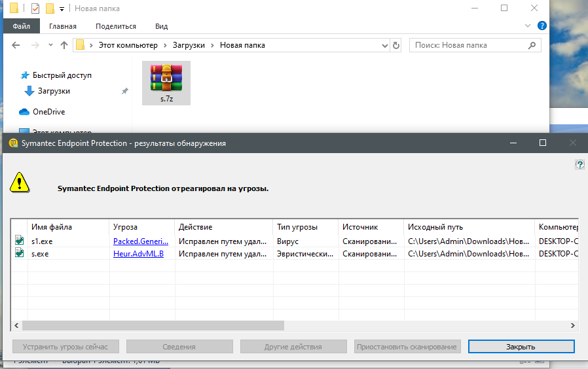Click the Эвристически... threat type cell
The image size is (588, 369).
pos(305,254)
